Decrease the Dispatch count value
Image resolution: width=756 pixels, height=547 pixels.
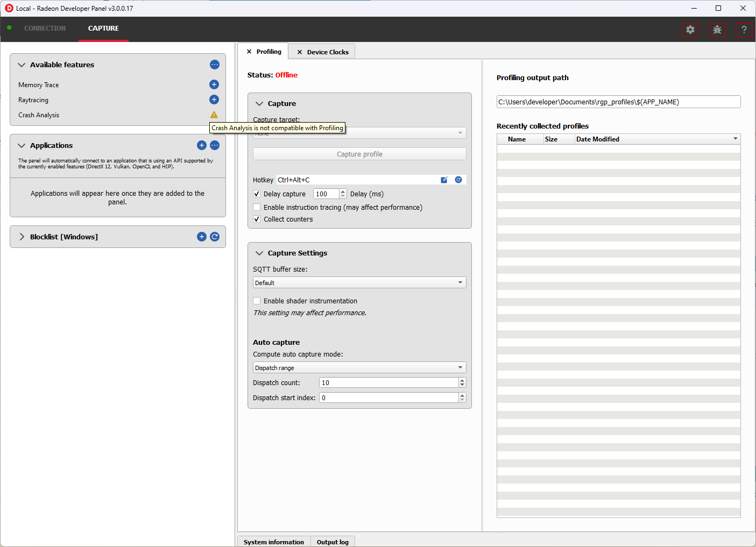click(462, 385)
